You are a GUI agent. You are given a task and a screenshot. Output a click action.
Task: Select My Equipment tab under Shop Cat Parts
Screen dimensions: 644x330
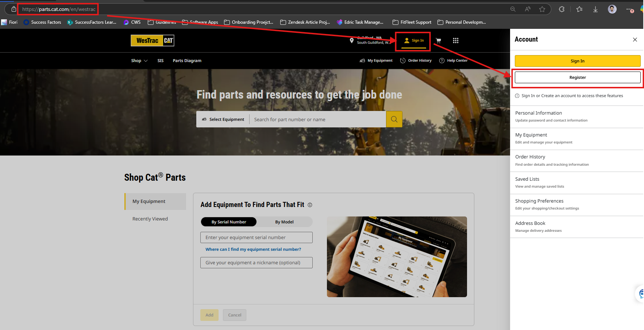155,202
